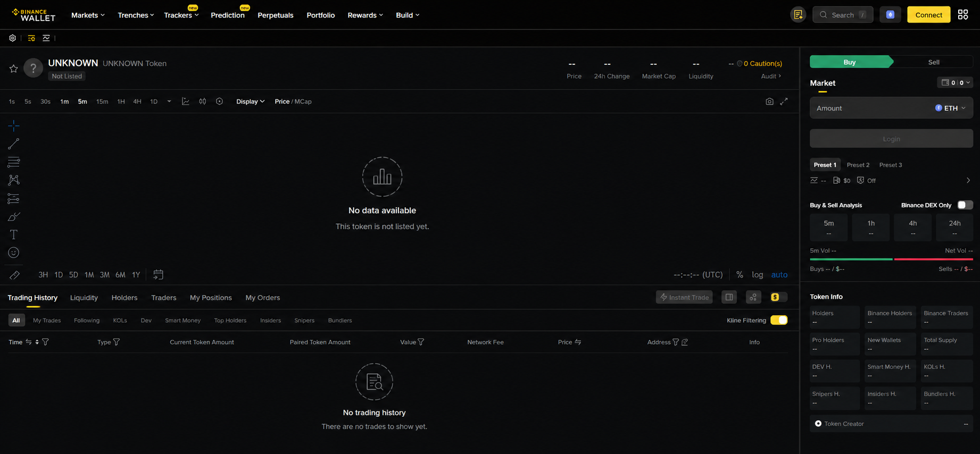Open the Display dropdown
The width and height of the screenshot is (980, 454).
click(x=250, y=102)
